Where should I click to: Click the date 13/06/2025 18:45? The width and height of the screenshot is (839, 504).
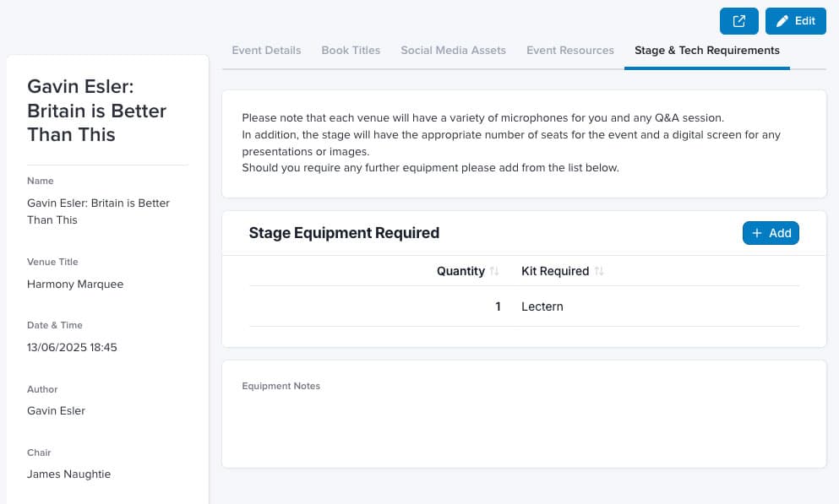click(72, 348)
